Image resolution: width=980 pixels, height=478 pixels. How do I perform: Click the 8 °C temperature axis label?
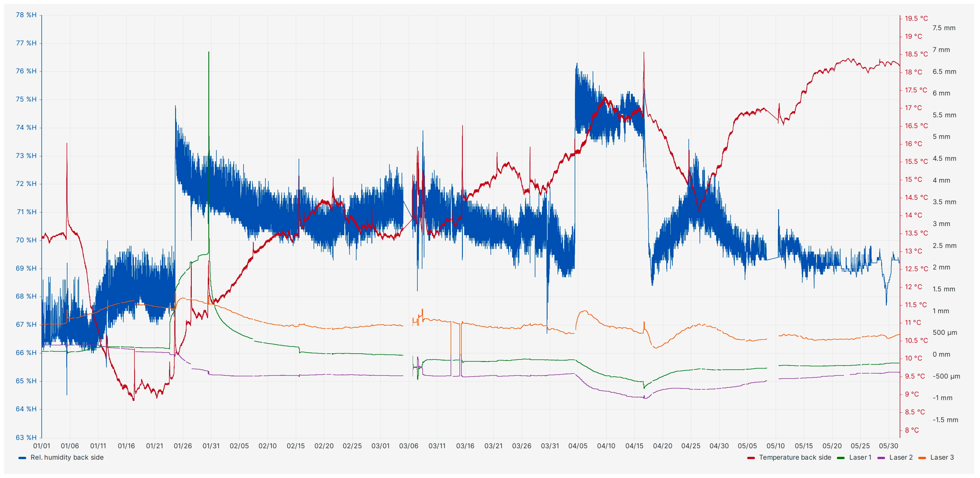pyautogui.click(x=912, y=430)
